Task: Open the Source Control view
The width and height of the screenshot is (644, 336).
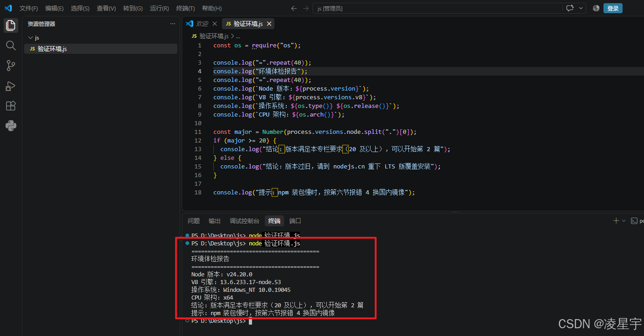Action: pyautogui.click(x=11, y=66)
